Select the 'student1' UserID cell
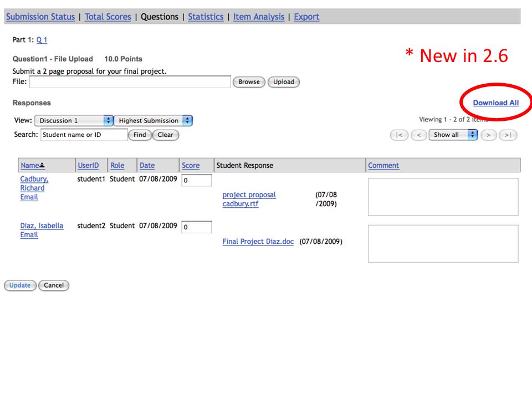532x399 pixels. (91, 179)
